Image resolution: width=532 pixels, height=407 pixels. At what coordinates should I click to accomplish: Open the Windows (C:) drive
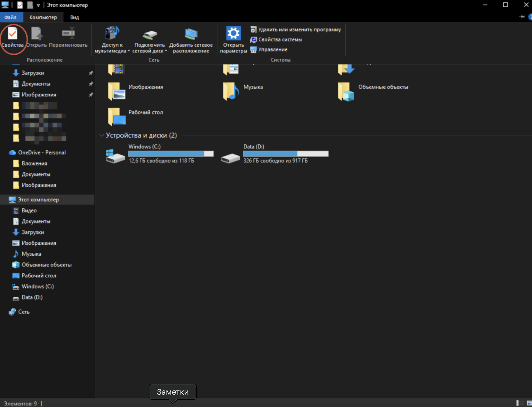tap(115, 156)
